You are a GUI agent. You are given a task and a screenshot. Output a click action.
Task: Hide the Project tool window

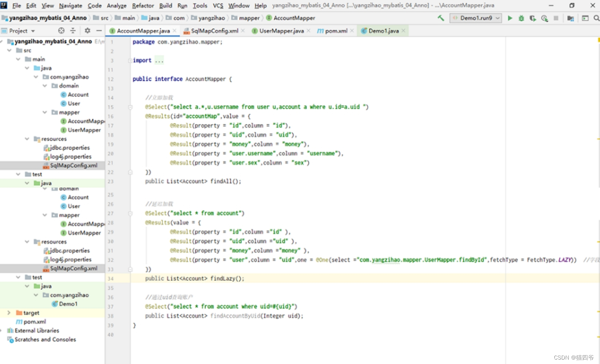pyautogui.click(x=99, y=31)
